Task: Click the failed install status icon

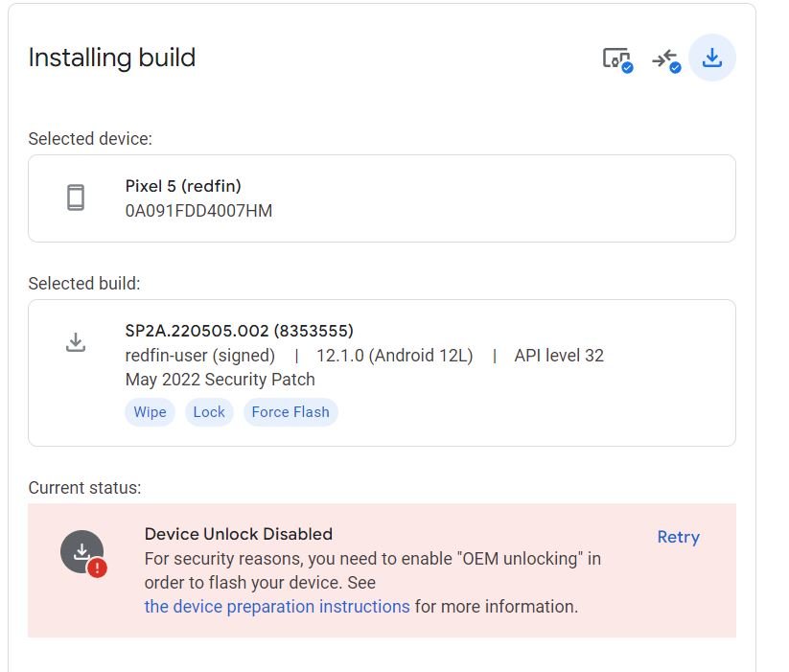Action: click(x=82, y=552)
